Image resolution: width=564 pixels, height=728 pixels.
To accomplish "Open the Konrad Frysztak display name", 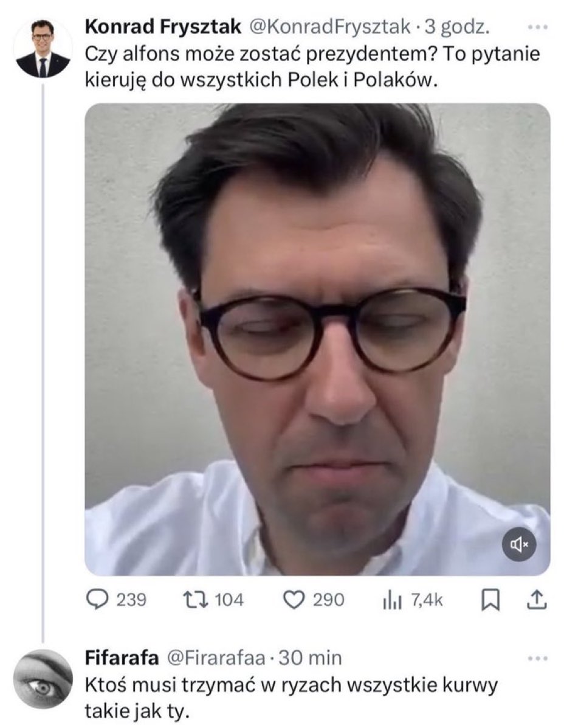I will 163,27.
